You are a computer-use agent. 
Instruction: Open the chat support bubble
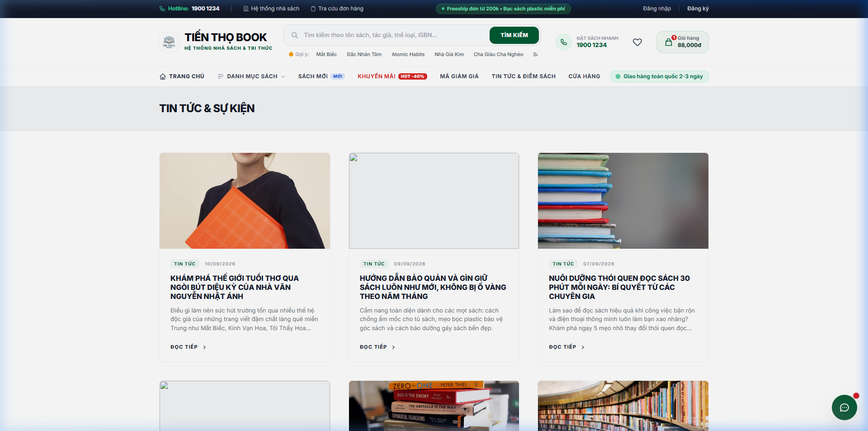point(844,407)
